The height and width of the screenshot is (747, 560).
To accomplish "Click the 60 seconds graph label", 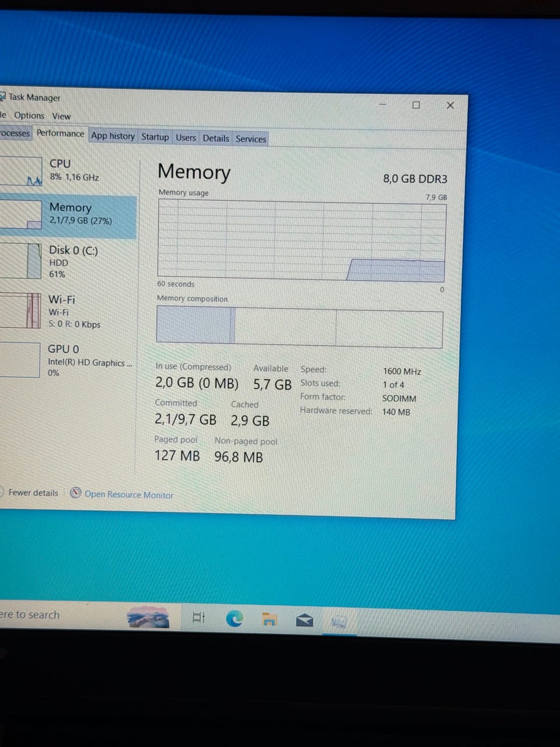I will click(x=176, y=284).
